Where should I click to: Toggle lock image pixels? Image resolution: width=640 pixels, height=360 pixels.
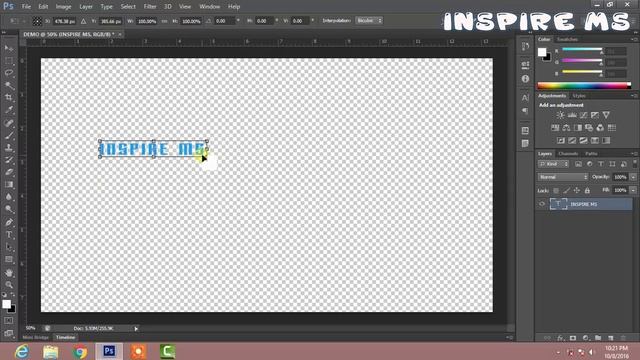coord(567,191)
